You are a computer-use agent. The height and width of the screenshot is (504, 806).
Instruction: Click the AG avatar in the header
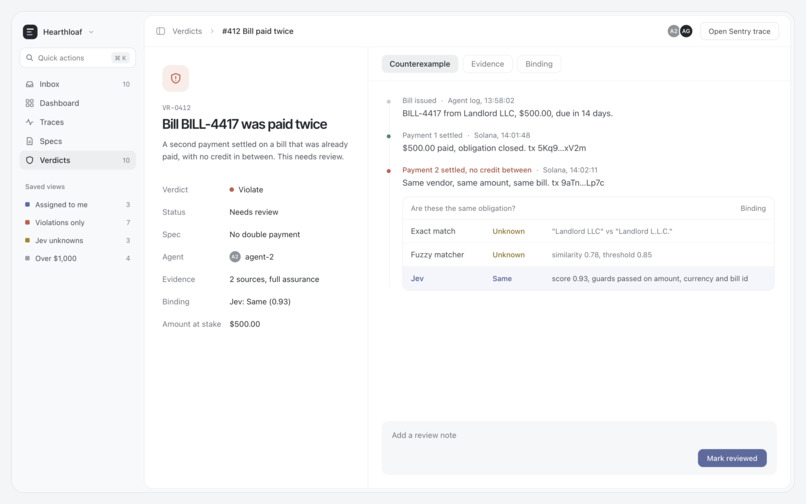pos(686,31)
